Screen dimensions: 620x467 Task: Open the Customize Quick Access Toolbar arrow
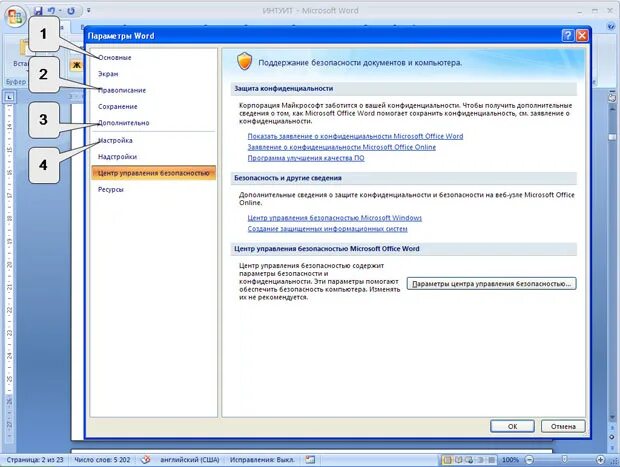click(x=89, y=11)
